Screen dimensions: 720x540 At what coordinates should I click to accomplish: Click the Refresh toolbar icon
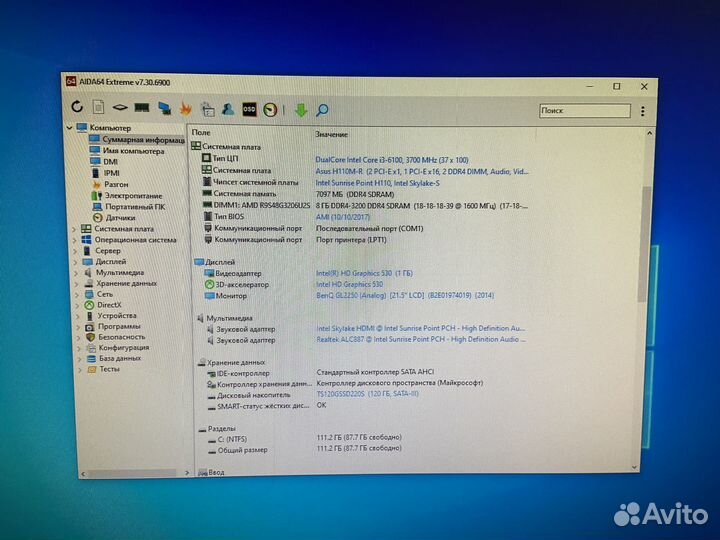[77, 107]
